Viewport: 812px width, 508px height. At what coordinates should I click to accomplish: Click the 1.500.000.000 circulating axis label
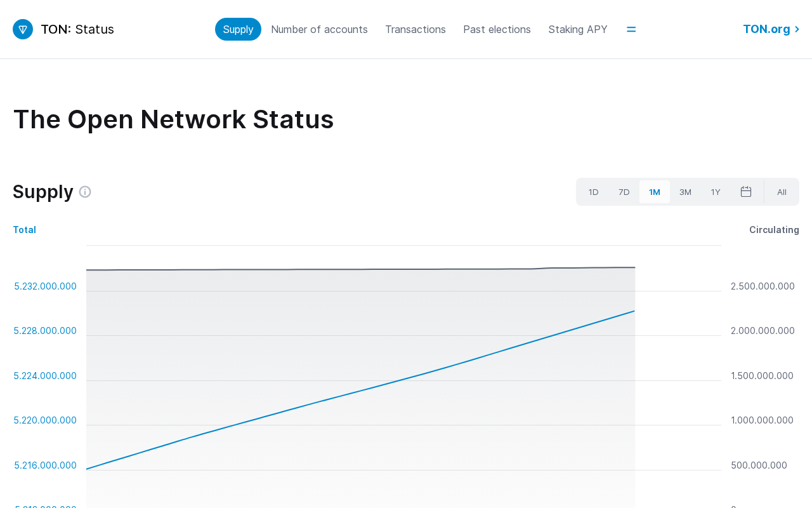(x=762, y=376)
